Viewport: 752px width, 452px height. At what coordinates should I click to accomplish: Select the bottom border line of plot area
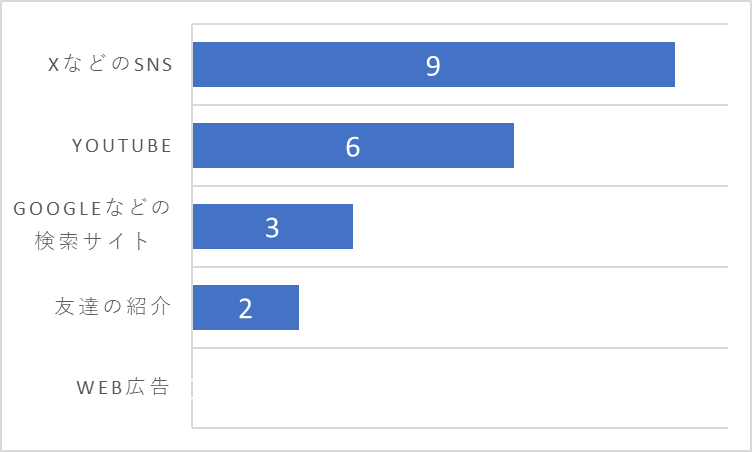pyautogui.click(x=460, y=428)
